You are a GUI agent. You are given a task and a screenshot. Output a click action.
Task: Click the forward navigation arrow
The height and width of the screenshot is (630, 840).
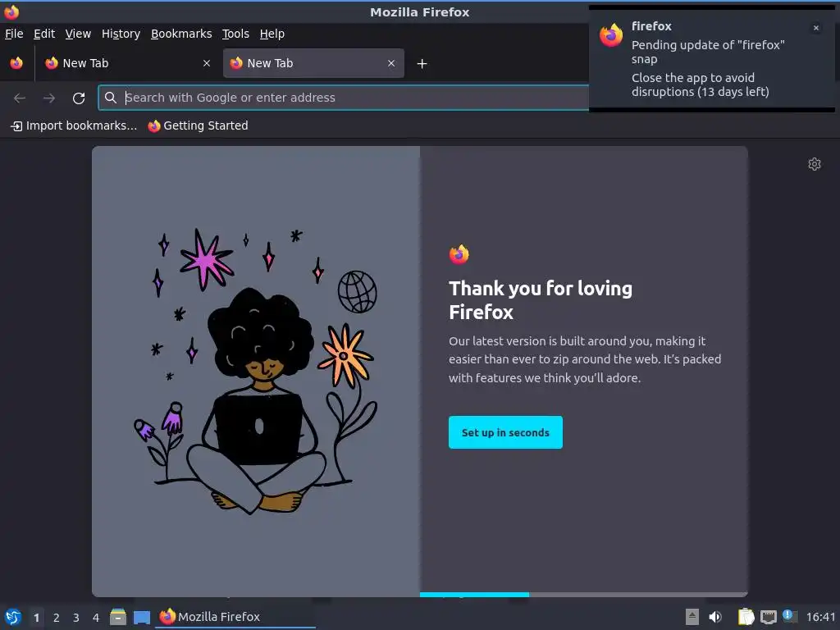coord(48,98)
